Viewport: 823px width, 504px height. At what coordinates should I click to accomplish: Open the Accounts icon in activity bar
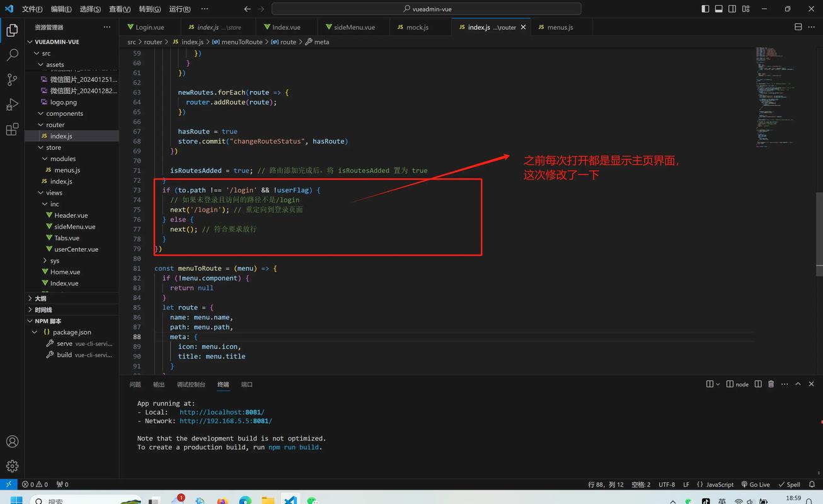(13, 441)
